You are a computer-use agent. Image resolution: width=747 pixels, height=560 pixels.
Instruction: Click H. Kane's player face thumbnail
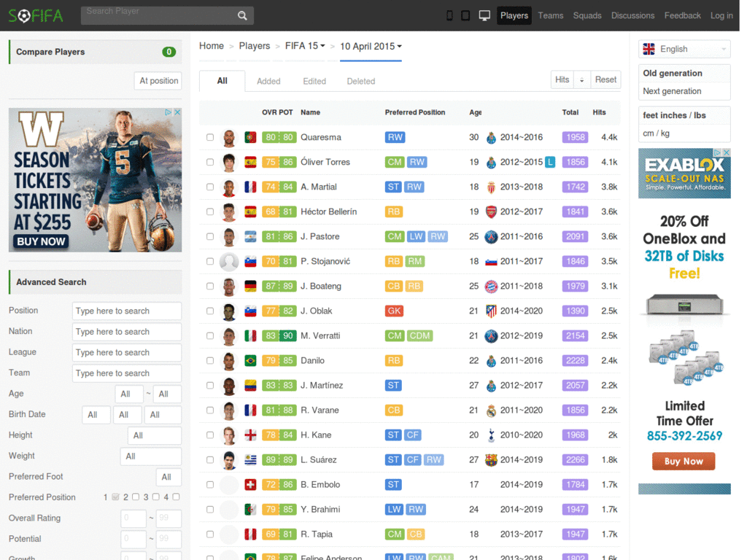(x=229, y=435)
